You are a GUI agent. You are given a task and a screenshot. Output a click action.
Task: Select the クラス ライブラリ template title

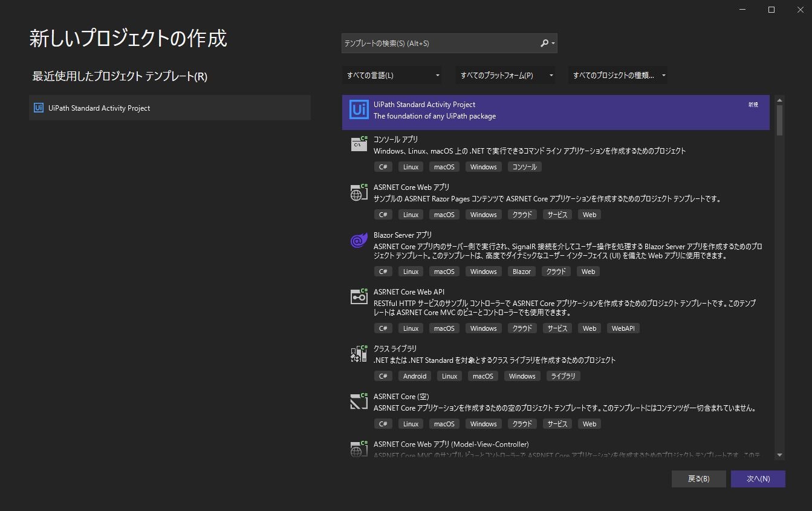395,349
